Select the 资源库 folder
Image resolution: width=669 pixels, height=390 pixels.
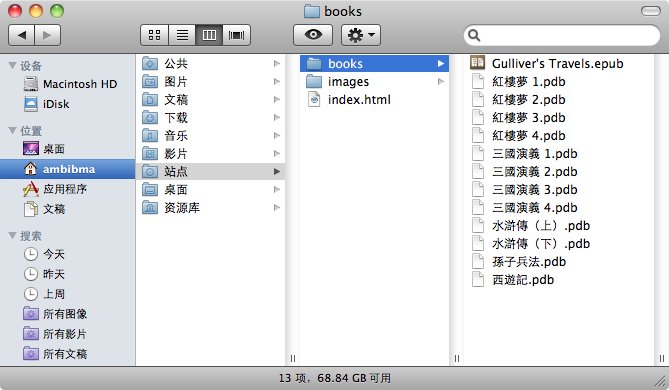point(211,207)
